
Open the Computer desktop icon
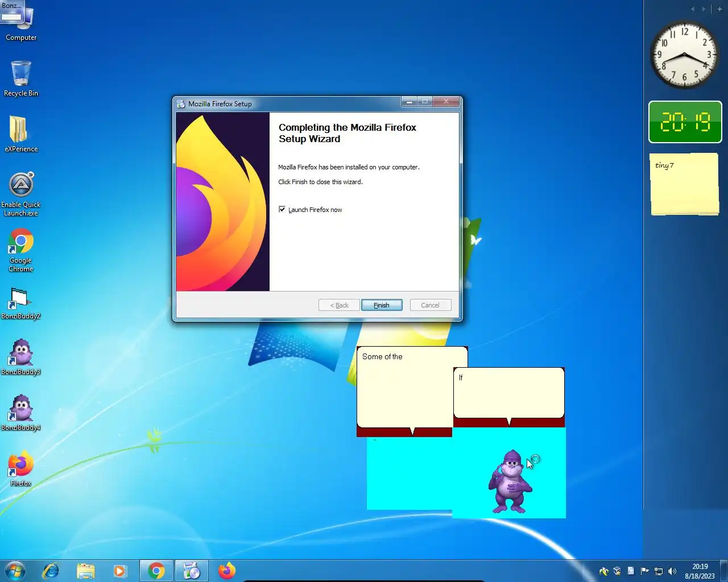(21, 26)
